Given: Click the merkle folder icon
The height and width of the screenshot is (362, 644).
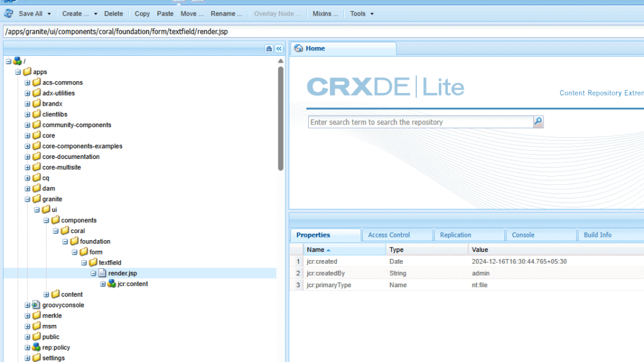Looking at the screenshot, I should click(36, 315).
